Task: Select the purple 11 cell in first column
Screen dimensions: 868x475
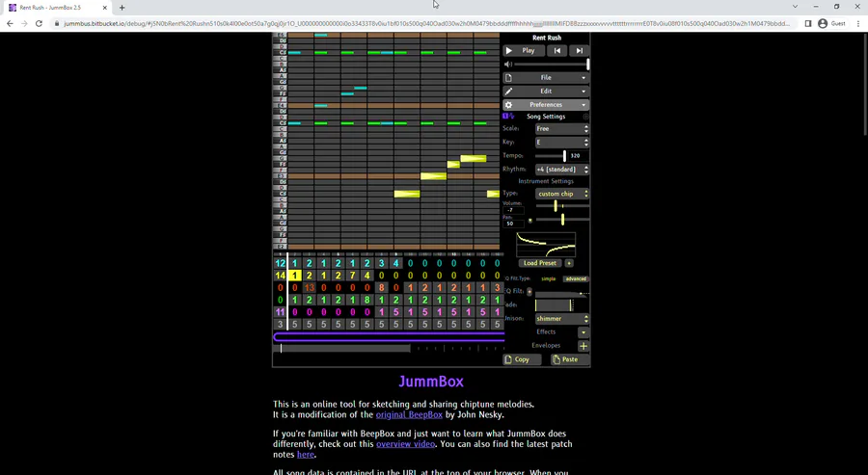Action: 280,312
